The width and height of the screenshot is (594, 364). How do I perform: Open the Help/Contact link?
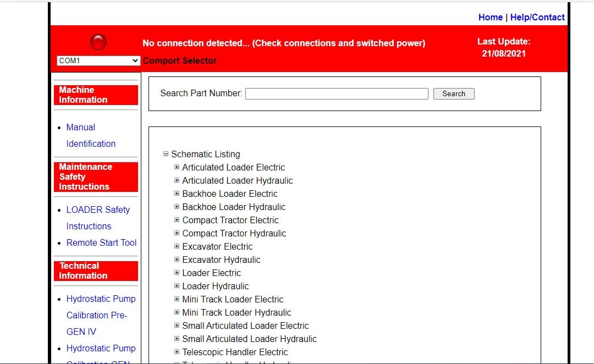point(537,17)
